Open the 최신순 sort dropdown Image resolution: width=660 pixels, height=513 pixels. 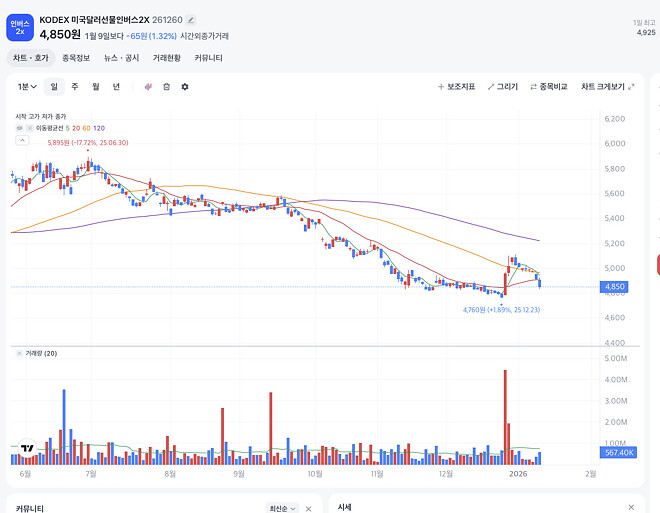[282, 509]
